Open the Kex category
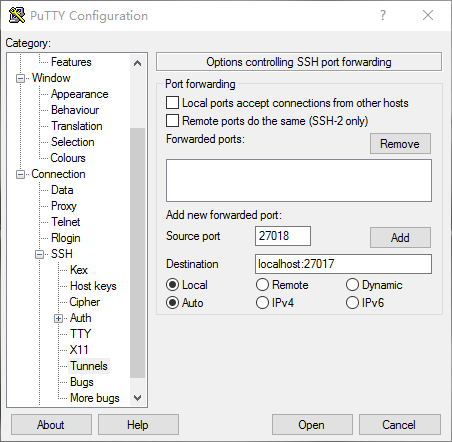The height and width of the screenshot is (442, 452). [79, 270]
